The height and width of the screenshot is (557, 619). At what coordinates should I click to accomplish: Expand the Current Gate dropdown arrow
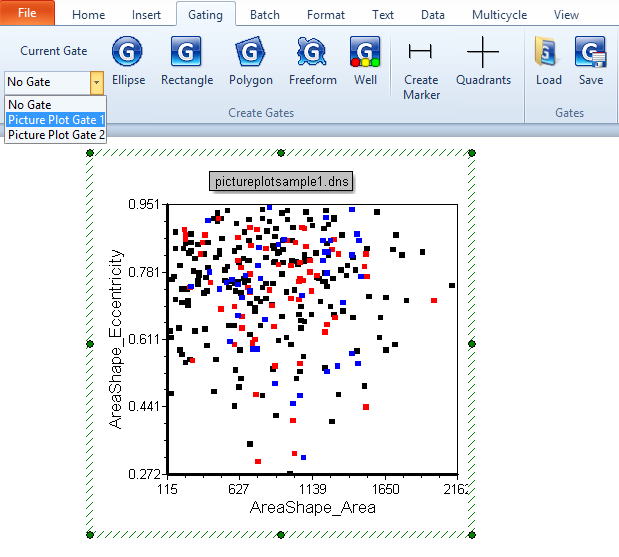96,83
